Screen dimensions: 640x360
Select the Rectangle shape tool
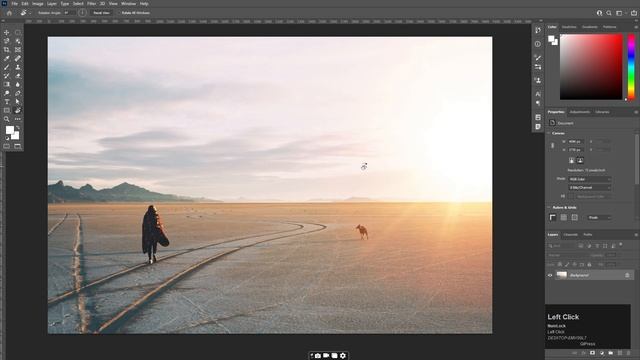pos(7,110)
